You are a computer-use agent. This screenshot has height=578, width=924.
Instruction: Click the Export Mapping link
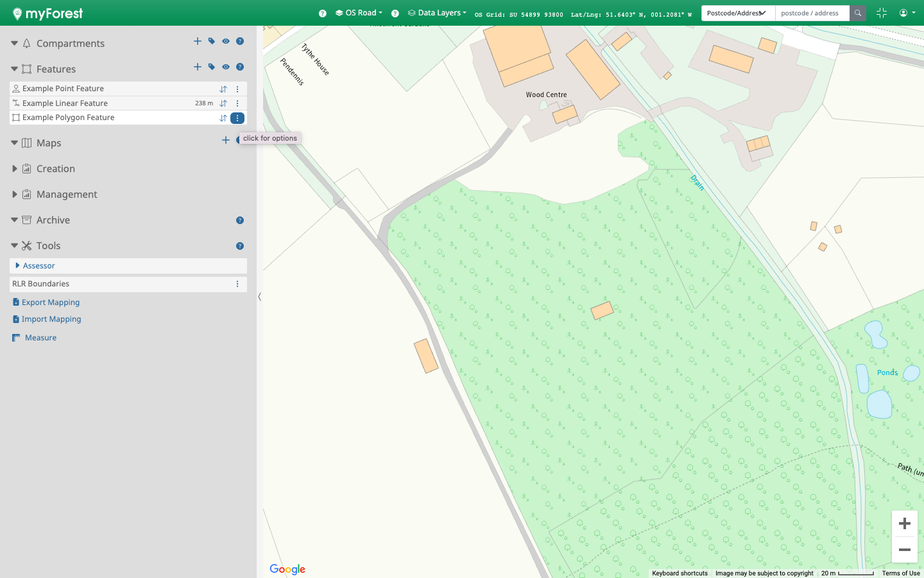(x=51, y=302)
